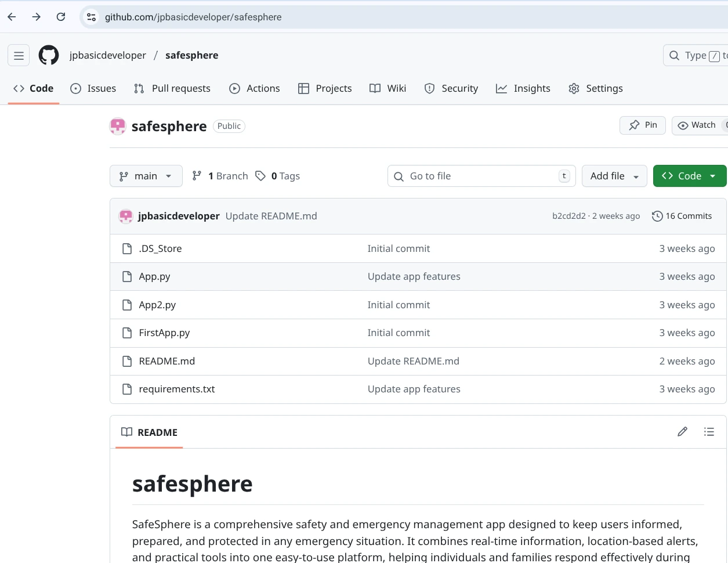Click jpbasicdeveloper avatar in commit row
Viewport: 728px width, 563px height.
tap(126, 216)
